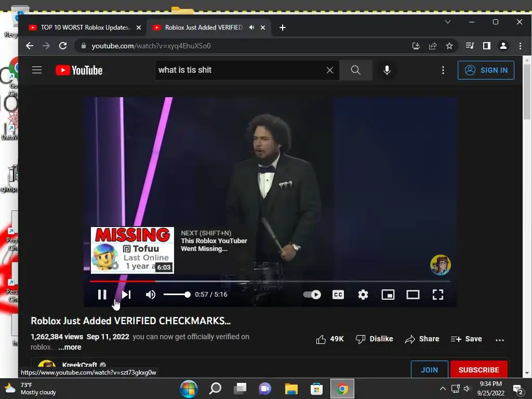This screenshot has width=532, height=399.
Task: Adjust the video volume slider
Action: point(177,295)
